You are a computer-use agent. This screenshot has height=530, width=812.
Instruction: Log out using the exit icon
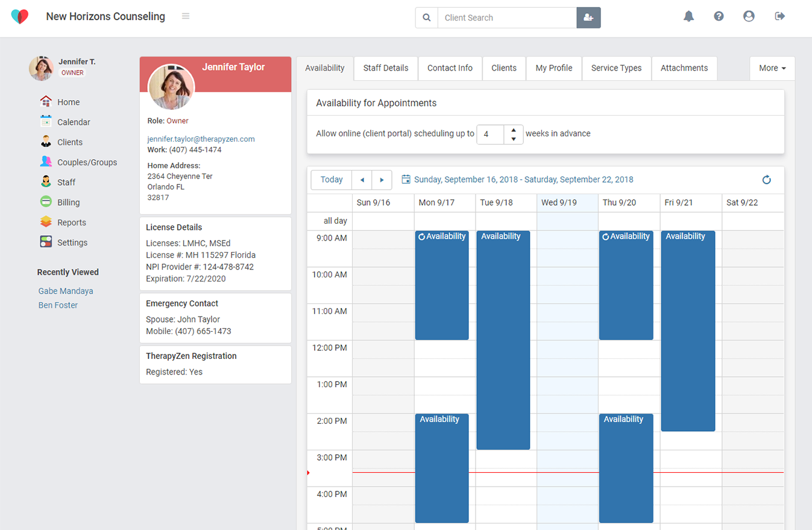[779, 16]
